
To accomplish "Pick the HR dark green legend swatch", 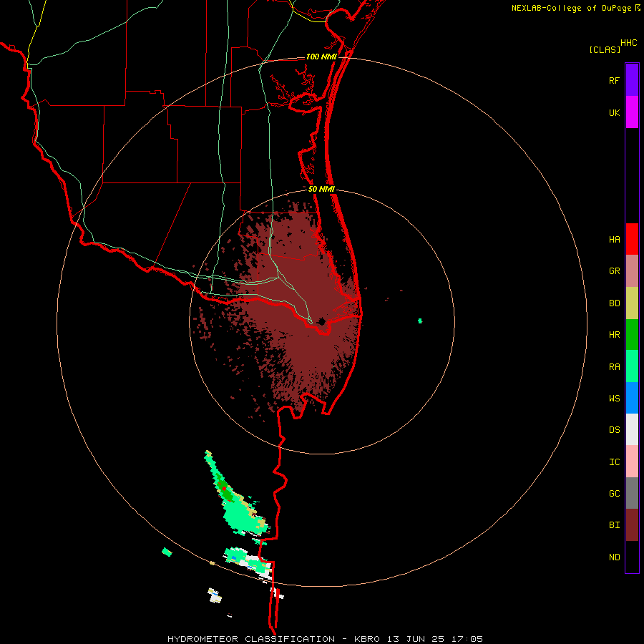I will point(632,334).
